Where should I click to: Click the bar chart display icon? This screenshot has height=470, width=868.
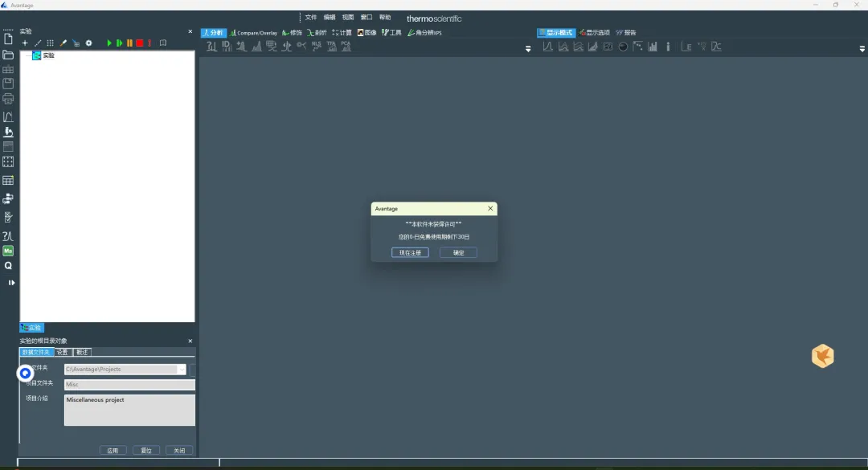pyautogui.click(x=653, y=47)
